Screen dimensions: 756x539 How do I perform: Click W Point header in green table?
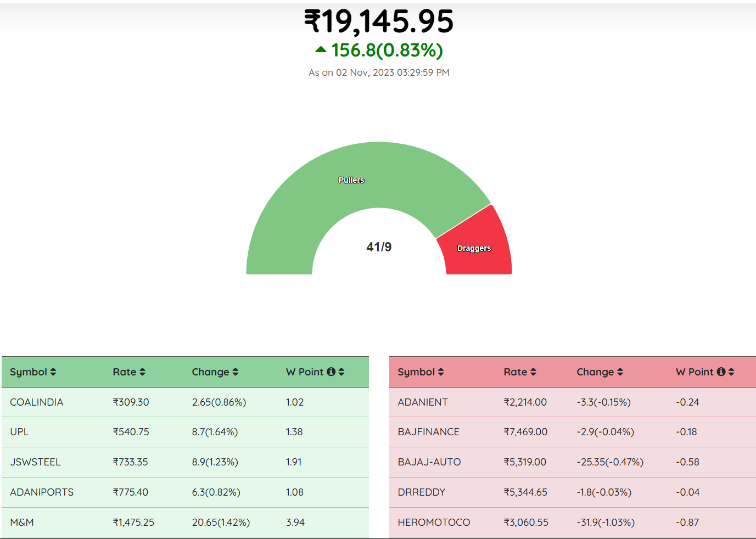pyautogui.click(x=305, y=372)
